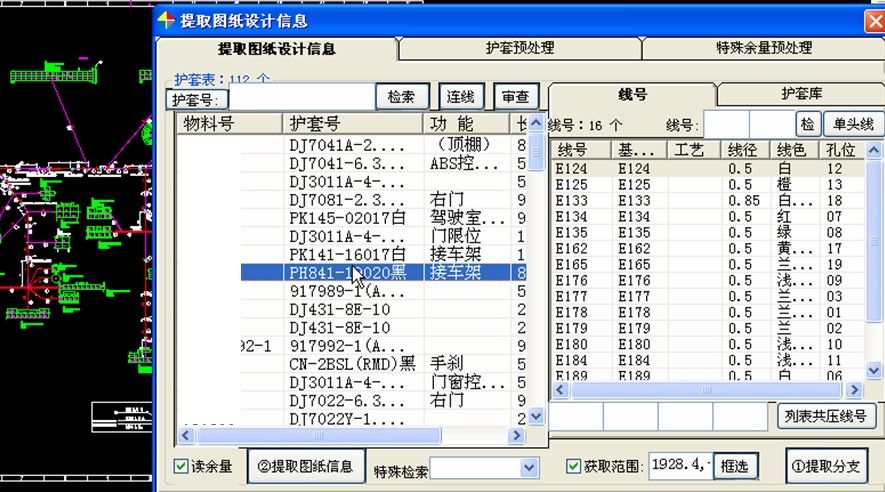Sort by the 护套号 column header

point(353,124)
